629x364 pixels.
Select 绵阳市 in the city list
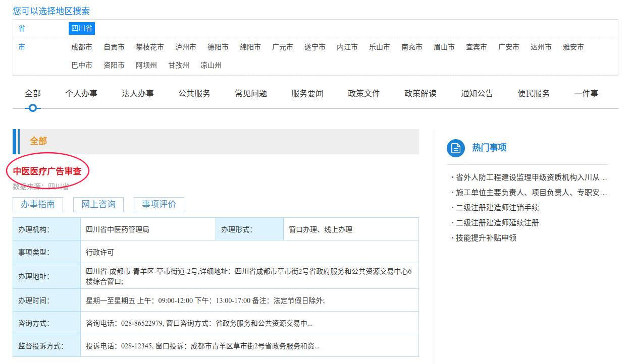point(250,47)
